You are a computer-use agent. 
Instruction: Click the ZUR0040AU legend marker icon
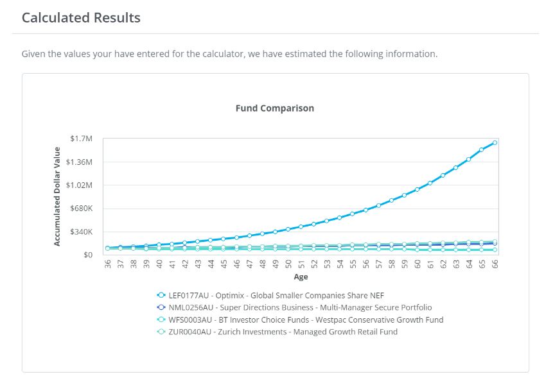[161, 332]
